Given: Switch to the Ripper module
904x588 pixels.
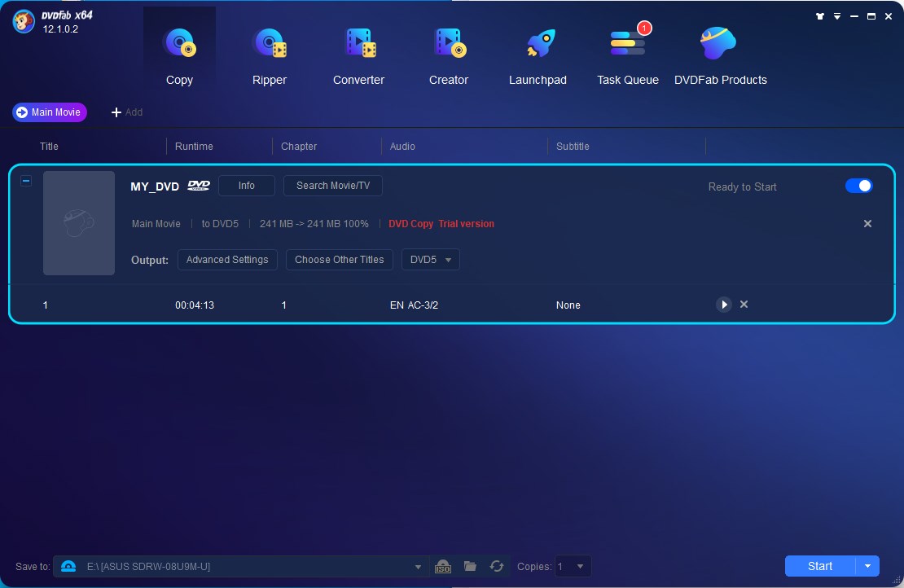Looking at the screenshot, I should [x=270, y=54].
